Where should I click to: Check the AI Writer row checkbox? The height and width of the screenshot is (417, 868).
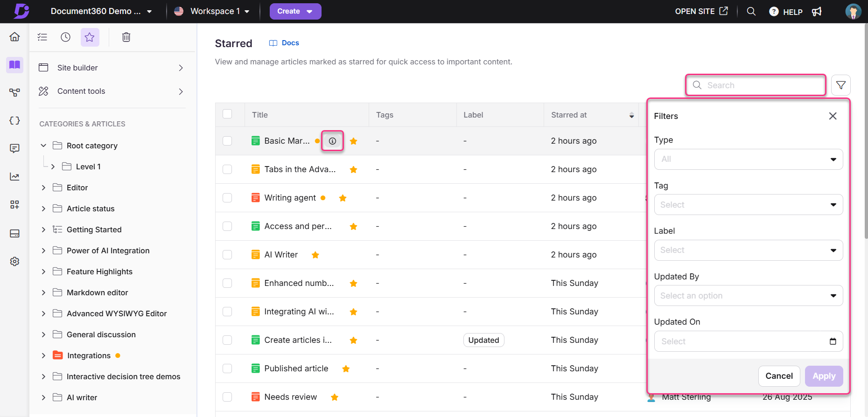227,255
